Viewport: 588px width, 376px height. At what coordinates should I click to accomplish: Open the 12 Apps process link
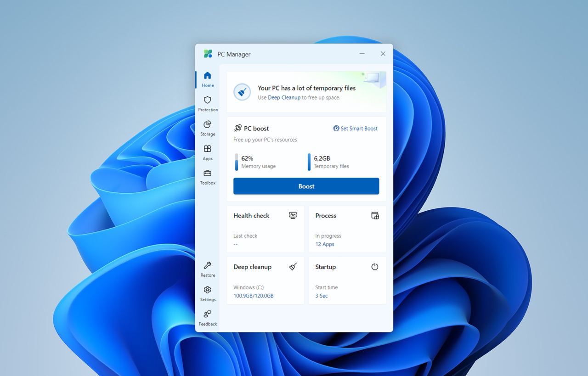coord(325,244)
